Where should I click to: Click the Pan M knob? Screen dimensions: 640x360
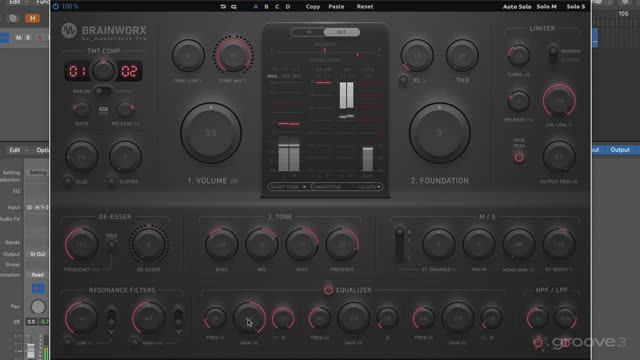click(478, 244)
